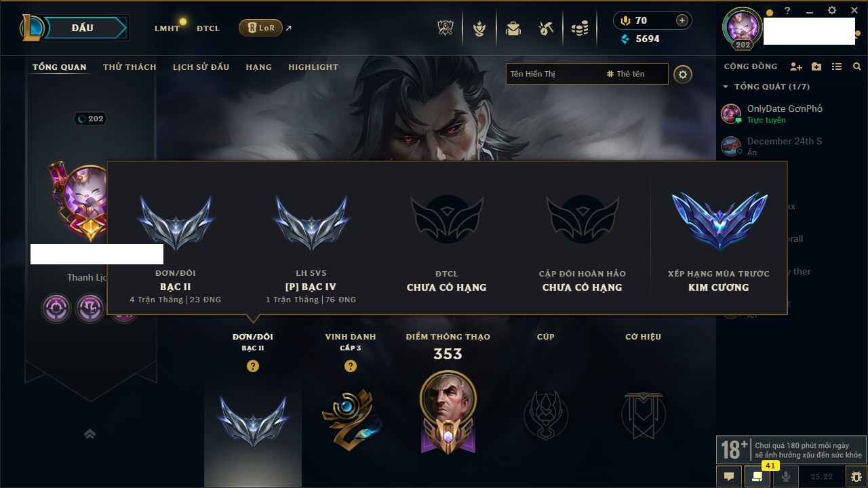Viewport: 868px width, 488px height.
Task: Switch to the THỬ THÁCH tab
Action: click(130, 67)
